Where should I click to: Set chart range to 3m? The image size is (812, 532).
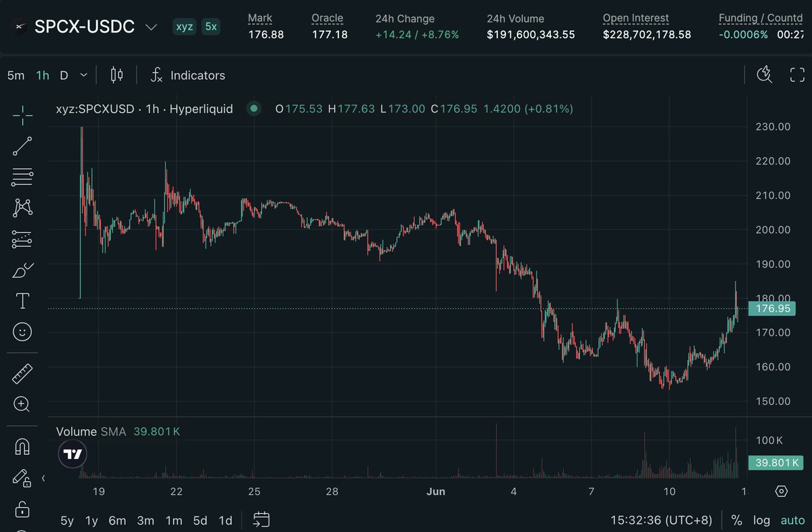[145, 520]
